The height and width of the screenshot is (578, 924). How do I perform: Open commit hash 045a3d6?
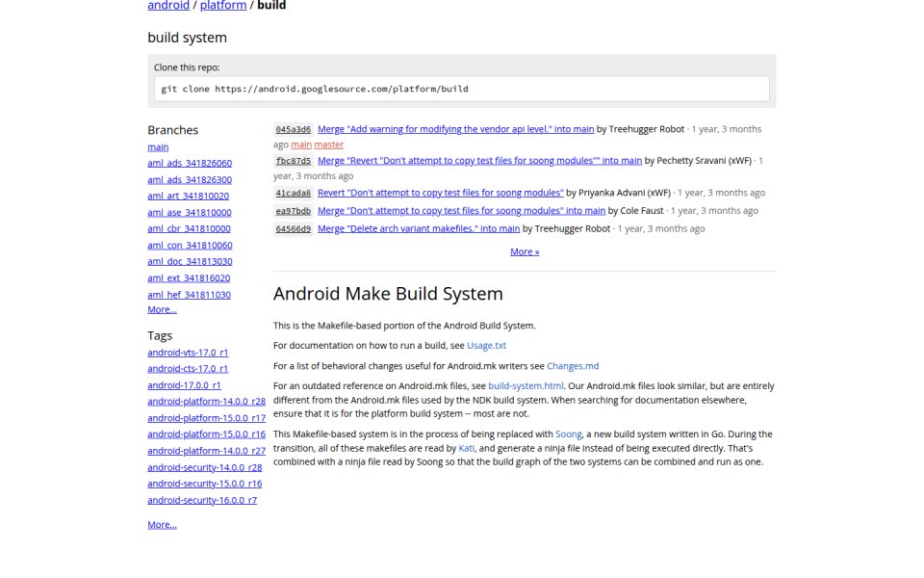click(293, 129)
